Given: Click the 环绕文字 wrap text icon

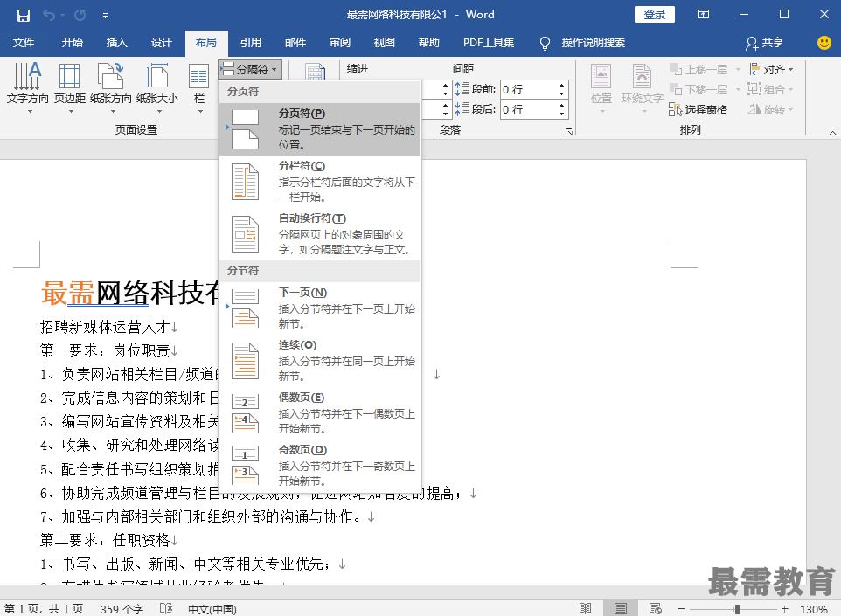Looking at the screenshot, I should point(642,88).
